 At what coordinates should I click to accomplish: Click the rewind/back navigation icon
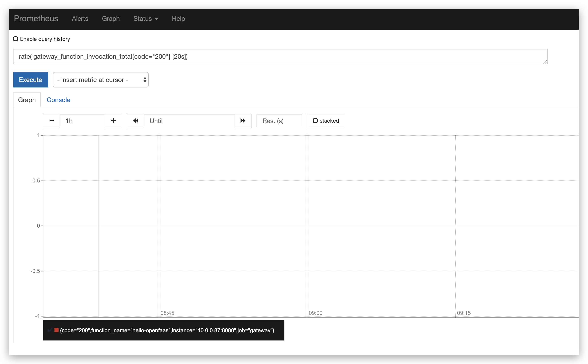coord(135,121)
